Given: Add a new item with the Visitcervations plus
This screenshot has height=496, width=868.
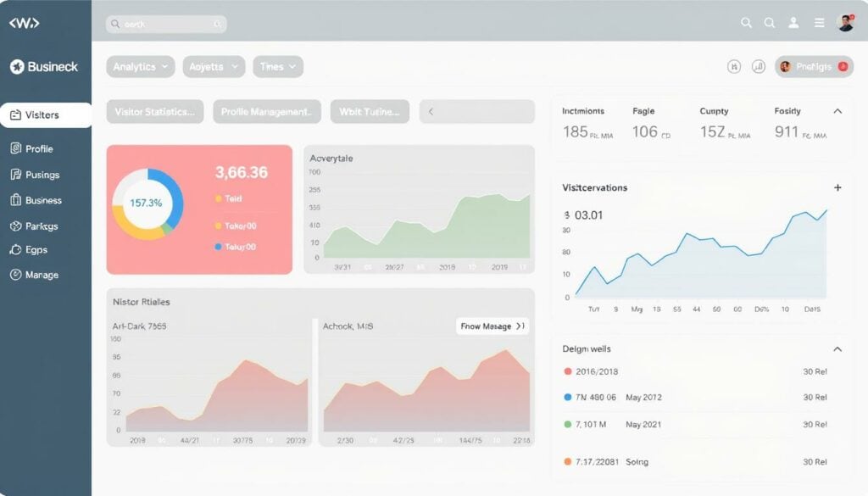Looking at the screenshot, I should pos(837,187).
